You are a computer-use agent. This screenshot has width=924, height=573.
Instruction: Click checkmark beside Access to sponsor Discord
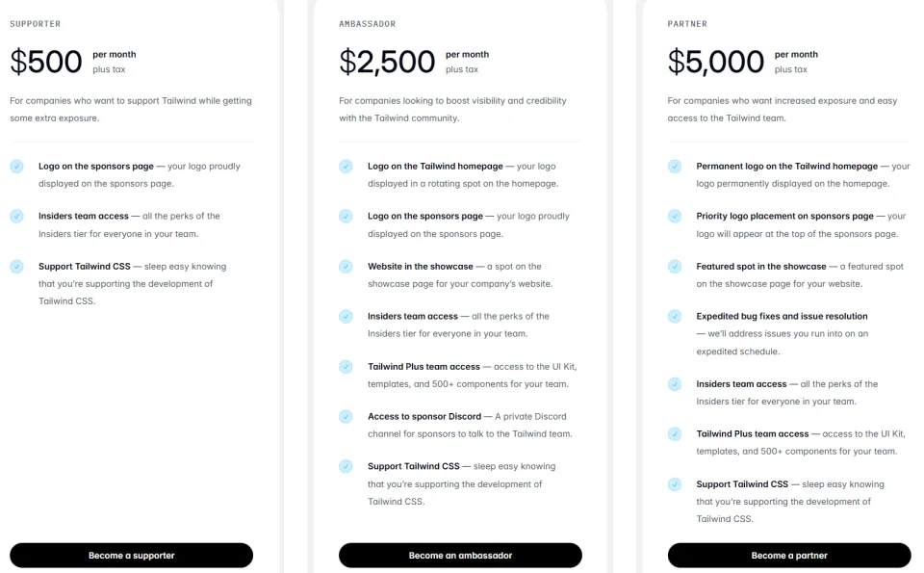(x=346, y=417)
